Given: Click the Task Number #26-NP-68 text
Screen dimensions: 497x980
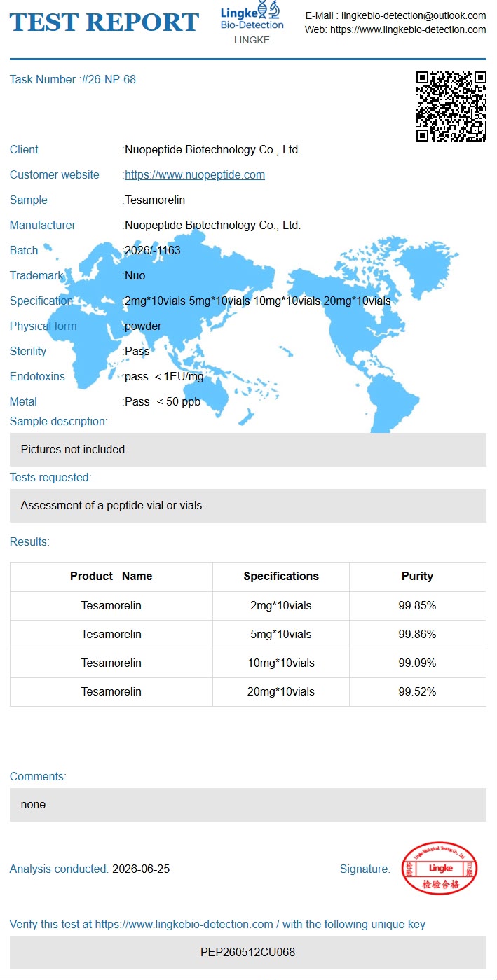Looking at the screenshot, I should [73, 80].
